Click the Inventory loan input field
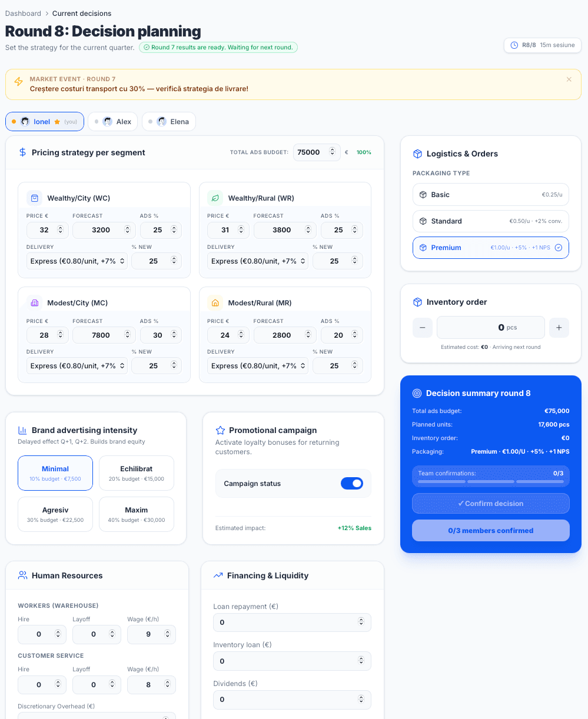 pyautogui.click(x=292, y=661)
